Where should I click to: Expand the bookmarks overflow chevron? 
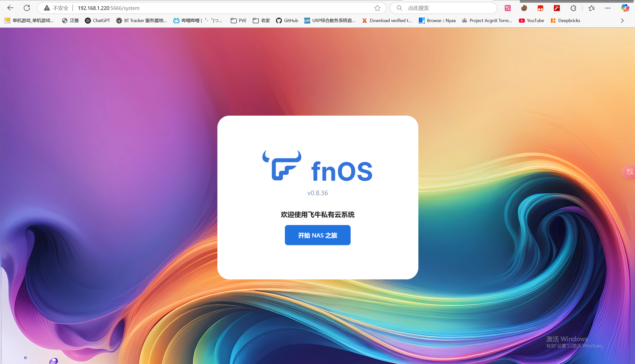tap(622, 21)
